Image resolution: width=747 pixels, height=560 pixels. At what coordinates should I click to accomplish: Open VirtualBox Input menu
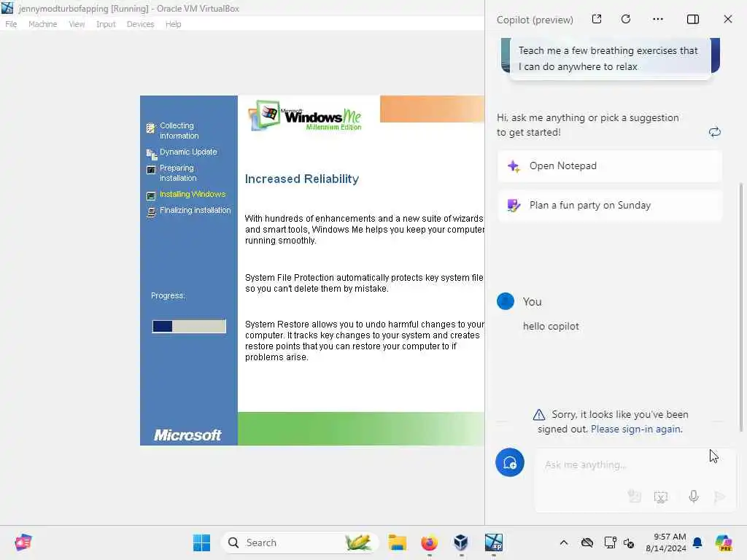[x=106, y=24]
